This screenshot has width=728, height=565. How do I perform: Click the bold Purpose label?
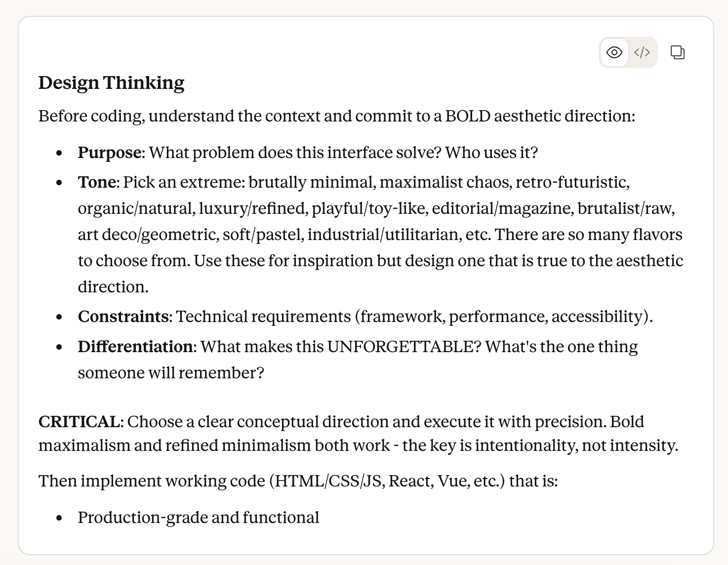pos(110,153)
